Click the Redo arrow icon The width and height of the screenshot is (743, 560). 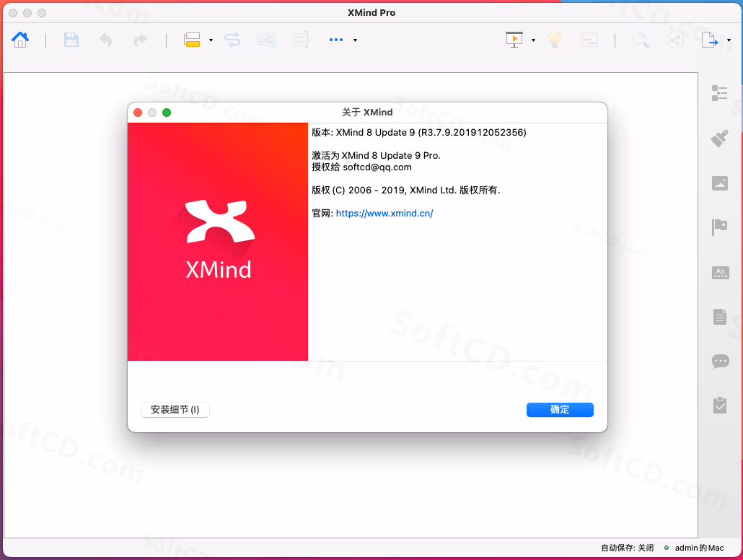140,40
